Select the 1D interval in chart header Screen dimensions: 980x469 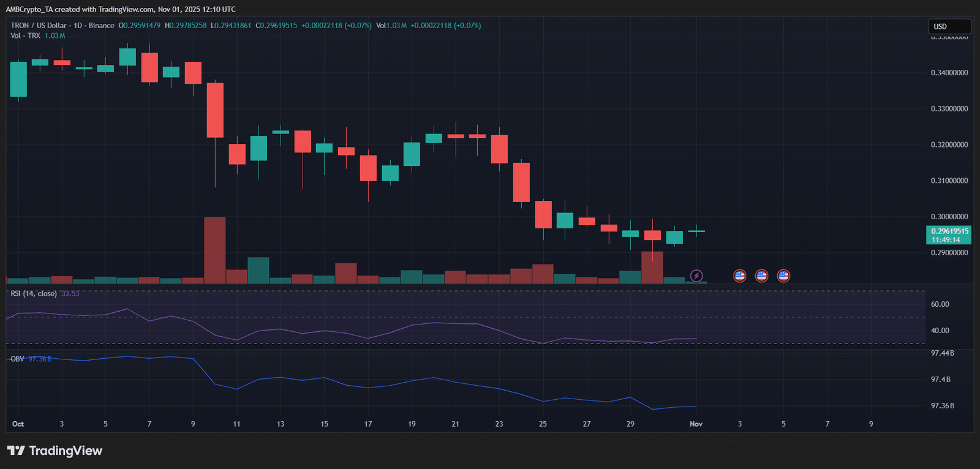tap(78, 26)
